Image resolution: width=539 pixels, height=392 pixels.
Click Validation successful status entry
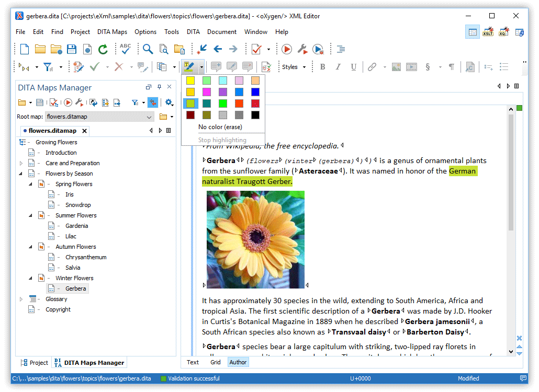coord(190,378)
